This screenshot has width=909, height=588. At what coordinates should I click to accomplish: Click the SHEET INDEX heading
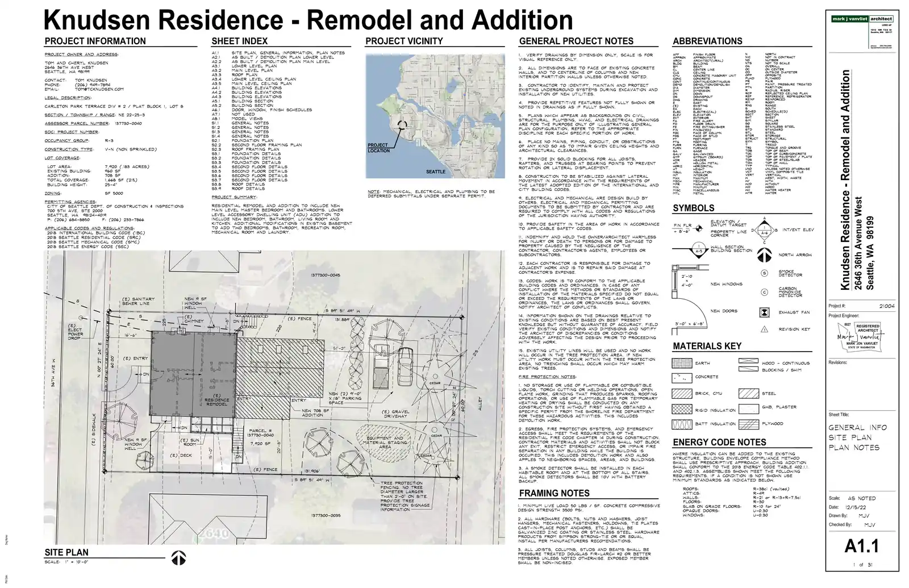pyautogui.click(x=239, y=41)
